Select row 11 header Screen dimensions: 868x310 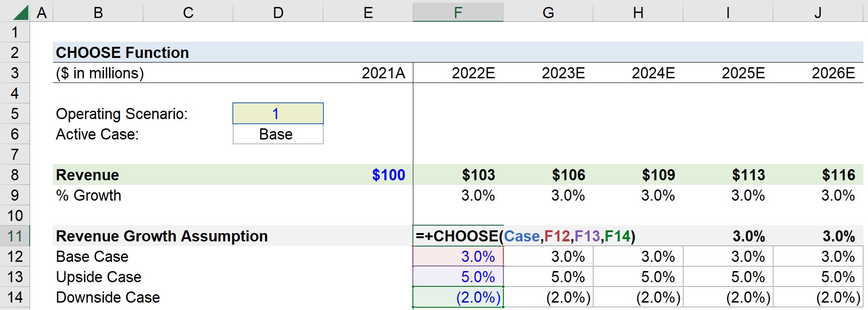(x=15, y=236)
